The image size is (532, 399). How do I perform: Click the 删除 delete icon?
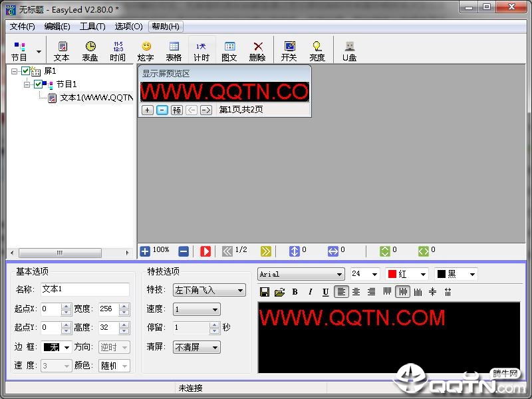coord(257,51)
